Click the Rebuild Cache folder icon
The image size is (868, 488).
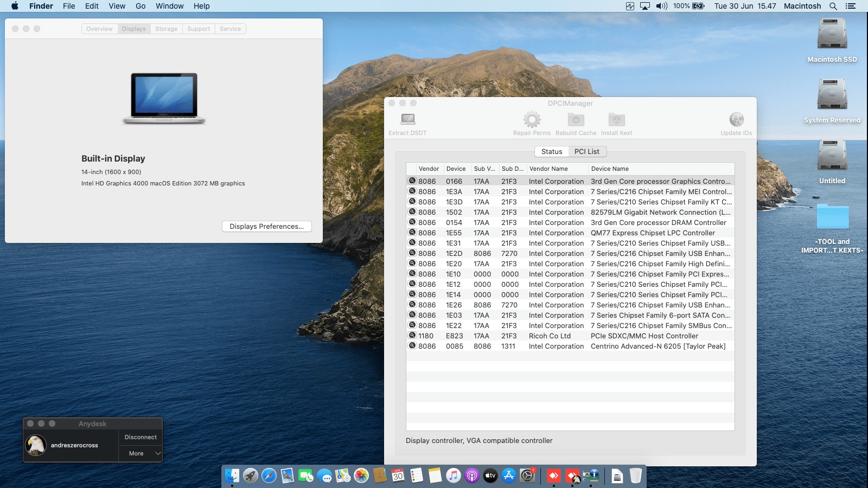pos(576,119)
